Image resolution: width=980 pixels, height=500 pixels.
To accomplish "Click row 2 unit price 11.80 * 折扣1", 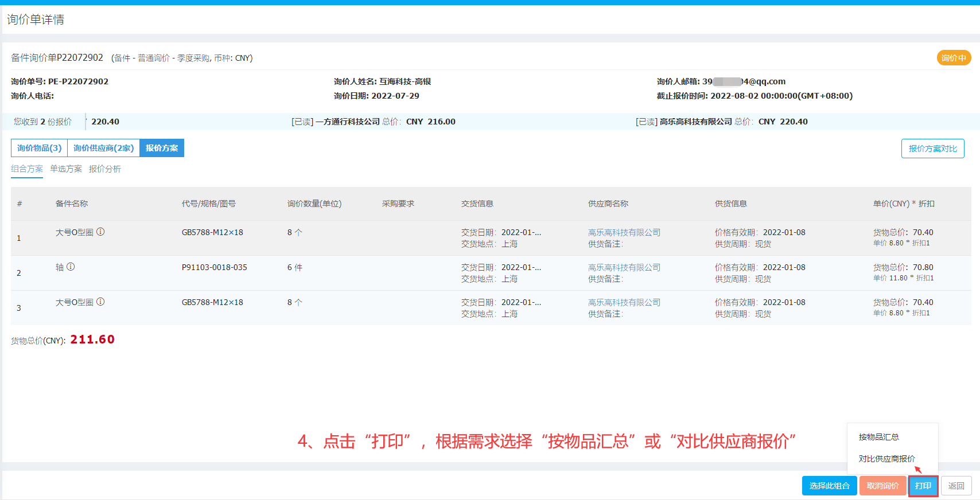I will (x=903, y=278).
